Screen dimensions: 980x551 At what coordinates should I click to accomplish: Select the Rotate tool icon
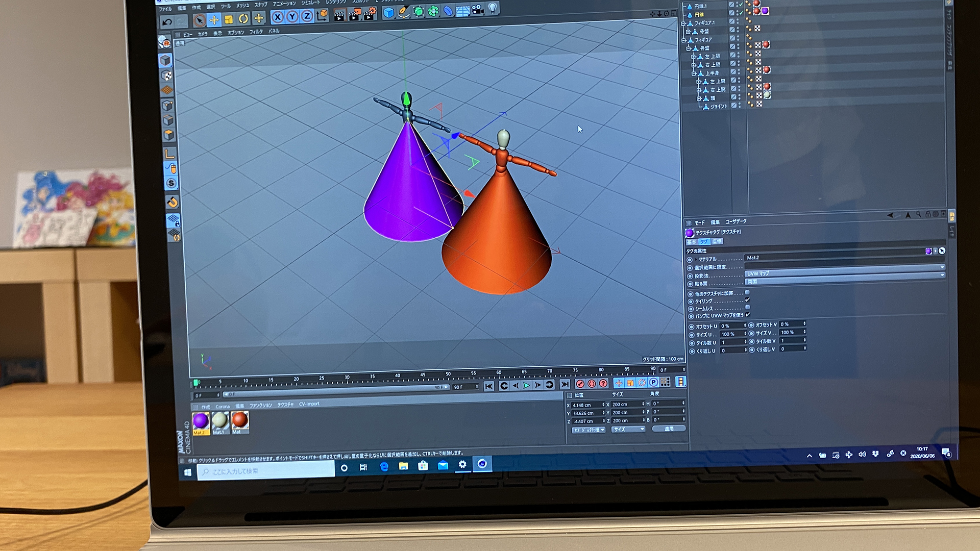tap(243, 19)
